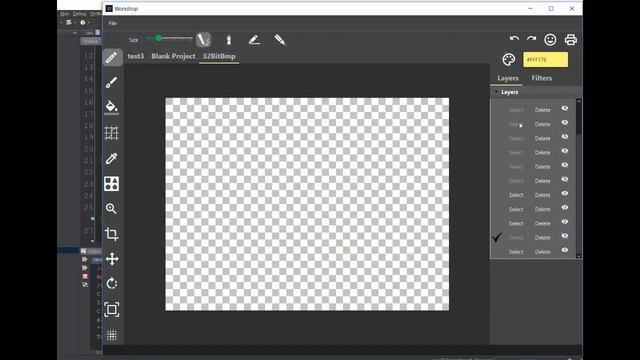Click the green Size slider handle
640x360 pixels.
pyautogui.click(x=158, y=38)
